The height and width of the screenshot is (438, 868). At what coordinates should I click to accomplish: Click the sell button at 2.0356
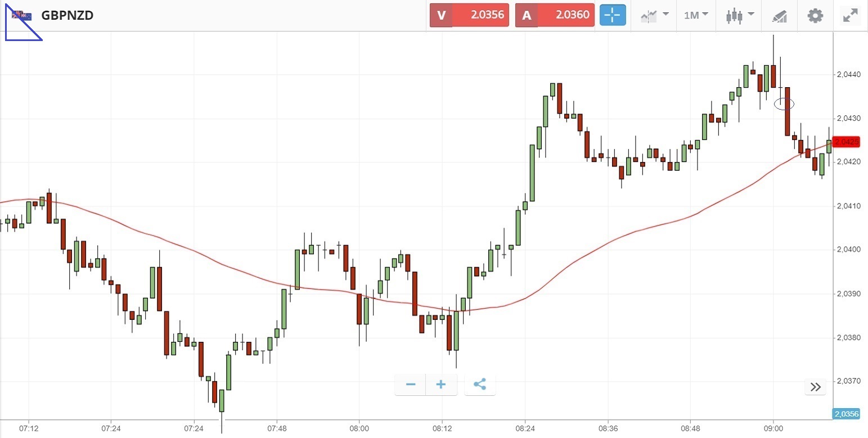(x=469, y=15)
